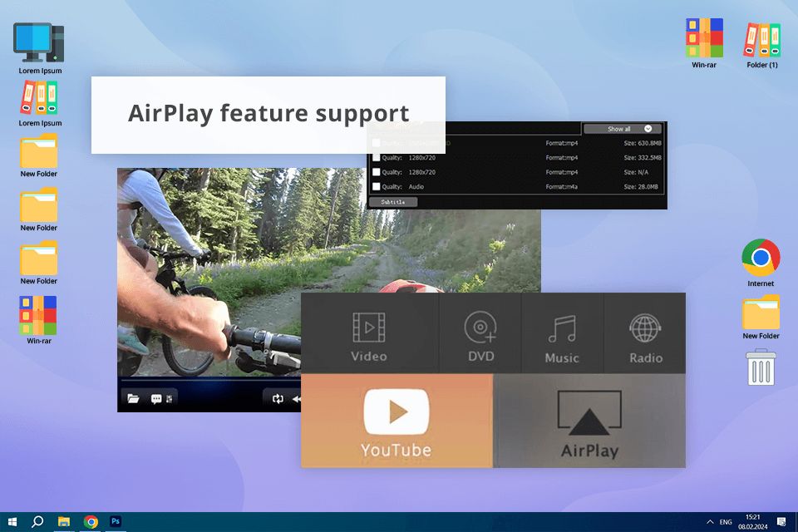Check the box for 1280x720 332.5MB row
Screen dimensions: 798x532
[376, 158]
